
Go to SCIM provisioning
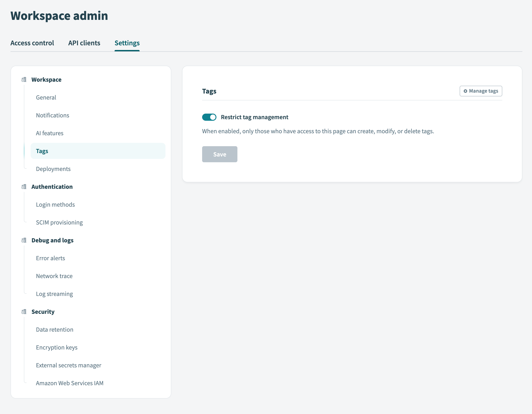click(59, 222)
